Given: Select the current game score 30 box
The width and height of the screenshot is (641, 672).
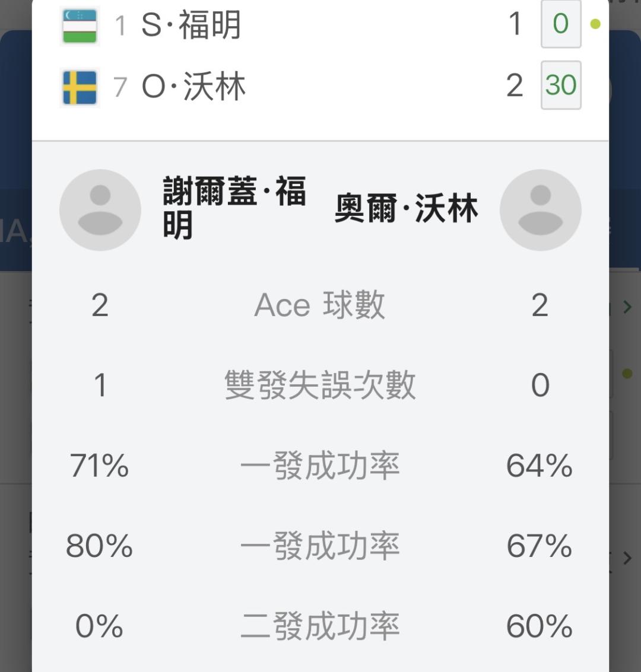Looking at the screenshot, I should point(561,85).
